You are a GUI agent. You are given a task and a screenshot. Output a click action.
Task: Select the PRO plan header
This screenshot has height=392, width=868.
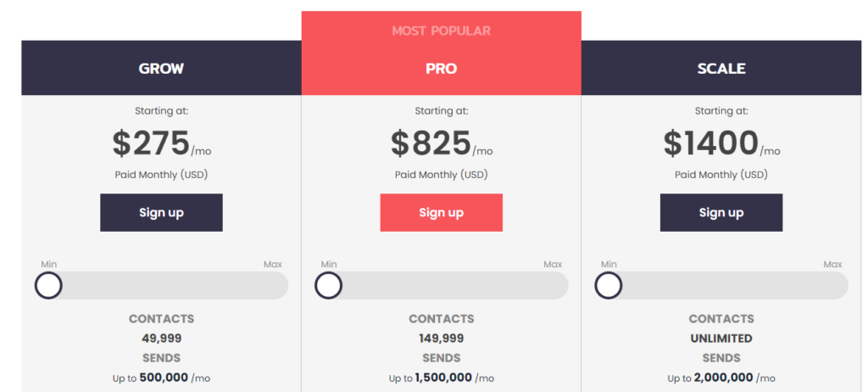pos(441,69)
